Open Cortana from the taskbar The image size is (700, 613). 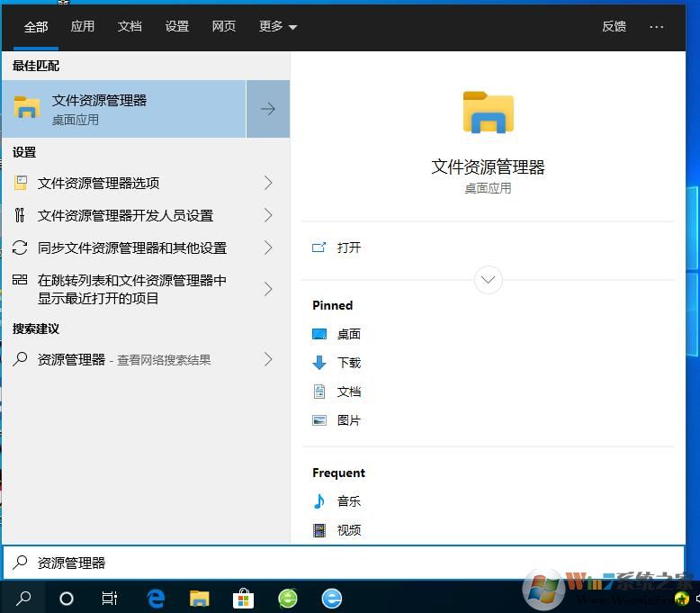[67, 599]
